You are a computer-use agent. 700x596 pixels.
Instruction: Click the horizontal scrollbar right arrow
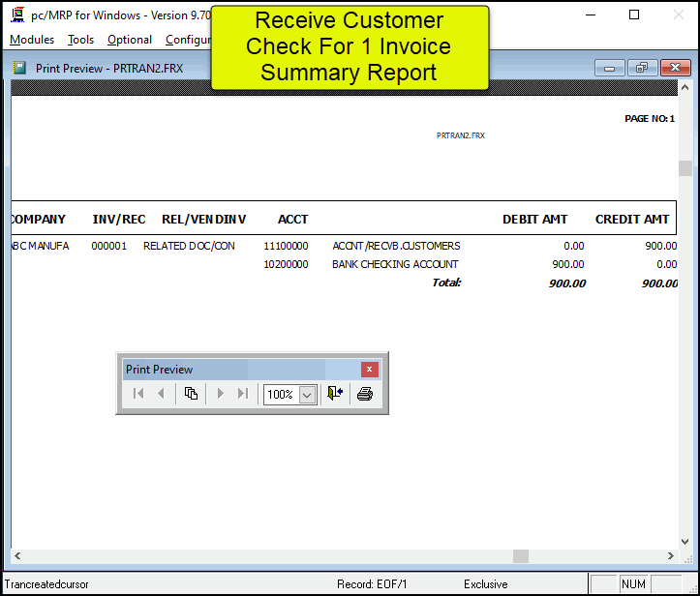click(x=671, y=556)
